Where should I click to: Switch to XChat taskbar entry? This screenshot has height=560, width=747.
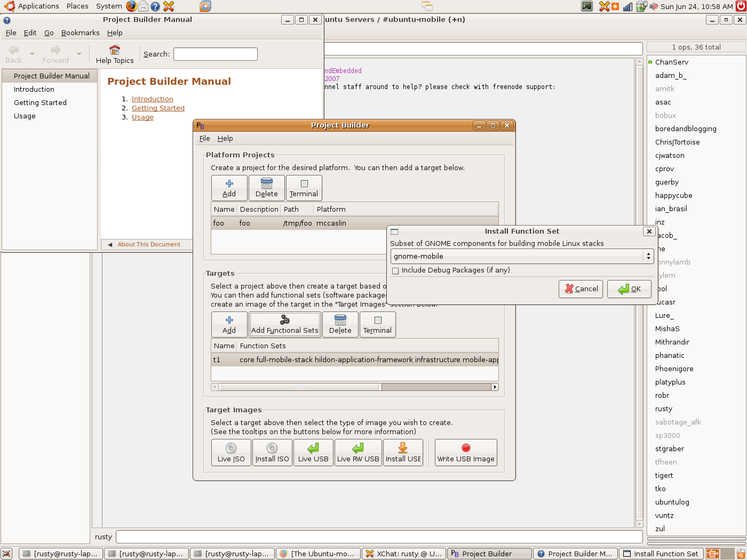pos(404,554)
